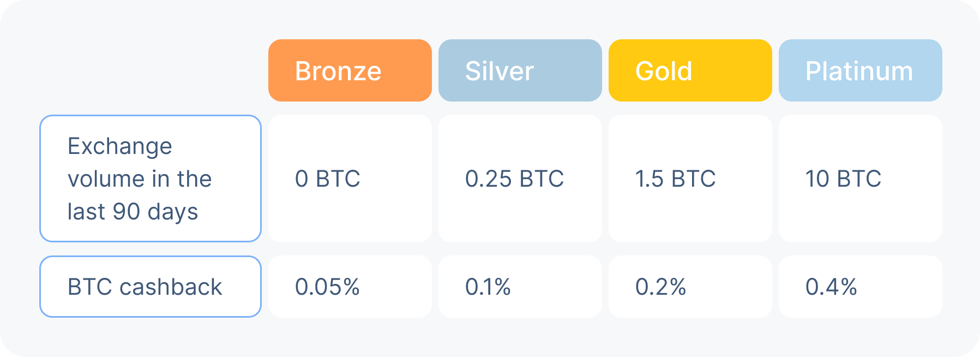The width and height of the screenshot is (980, 357).
Task: Choose the 0.2% cashback cell
Action: coord(690,287)
